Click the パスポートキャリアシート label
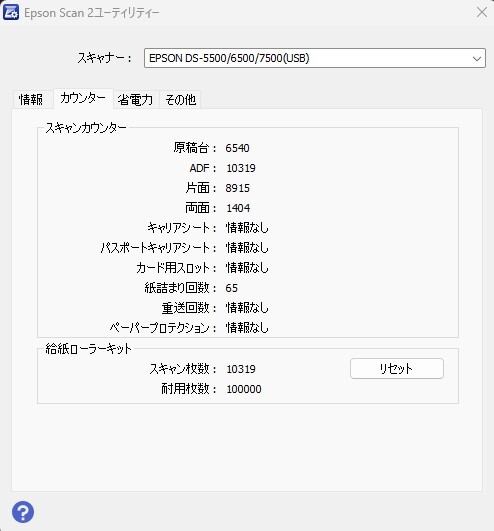The width and height of the screenshot is (494, 531). click(158, 248)
